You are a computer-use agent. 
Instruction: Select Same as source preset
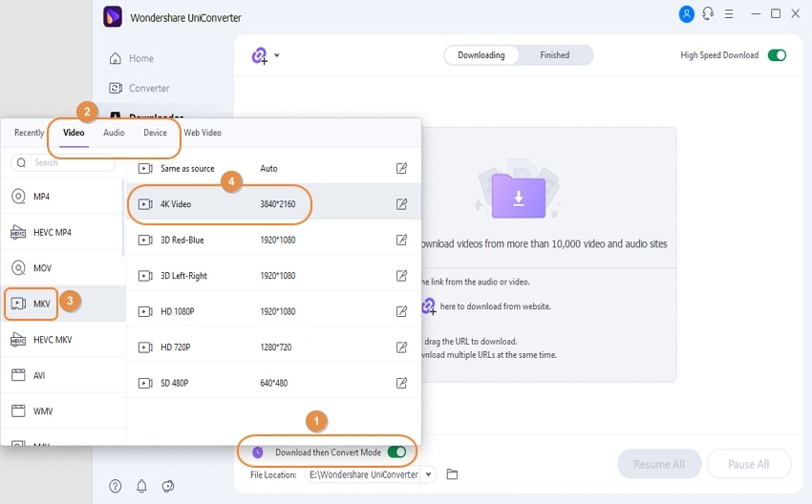tap(273, 168)
